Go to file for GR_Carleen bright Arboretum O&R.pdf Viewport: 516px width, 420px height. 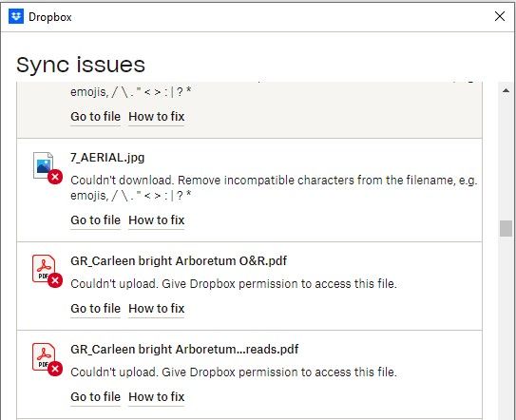click(95, 309)
